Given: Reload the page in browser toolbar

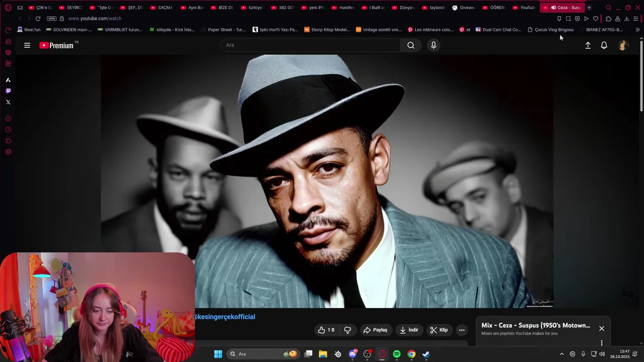Looking at the screenshot, I should click(x=38, y=19).
